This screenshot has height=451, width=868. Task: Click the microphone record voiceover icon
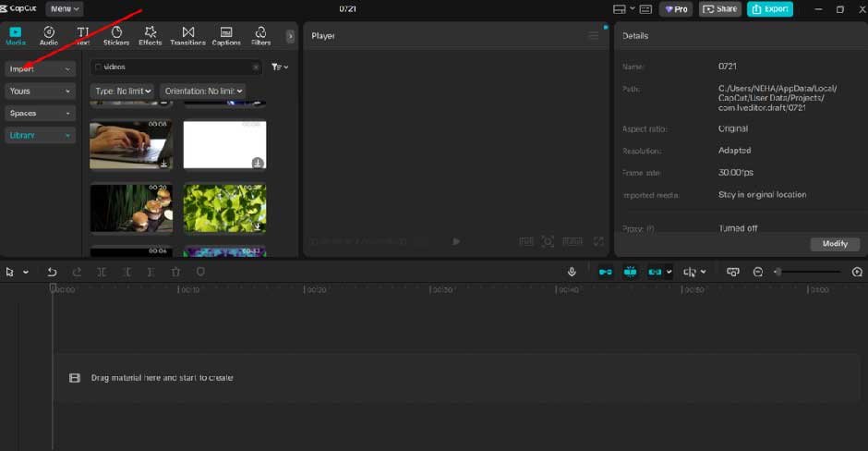[x=572, y=272]
